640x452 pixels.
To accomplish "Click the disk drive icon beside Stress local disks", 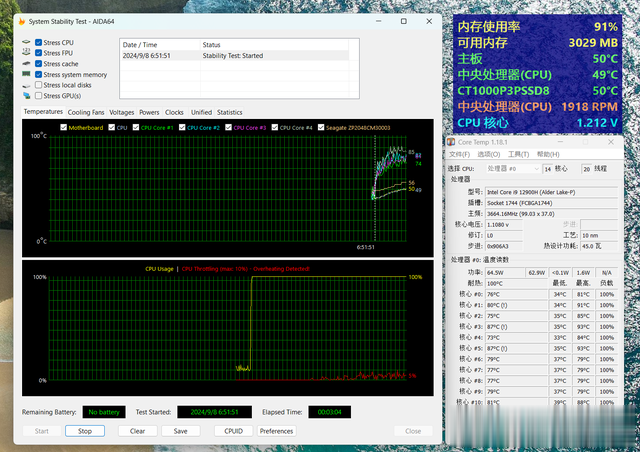I will click(x=26, y=85).
